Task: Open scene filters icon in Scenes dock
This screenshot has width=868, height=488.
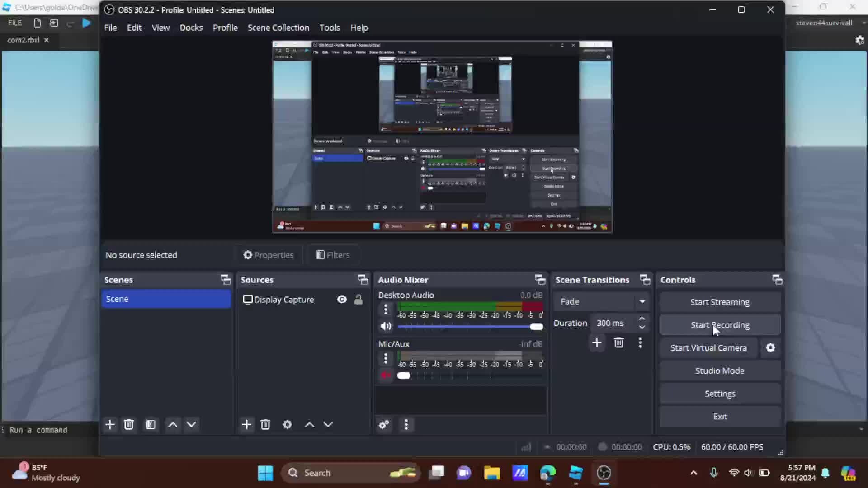Action: point(151,424)
